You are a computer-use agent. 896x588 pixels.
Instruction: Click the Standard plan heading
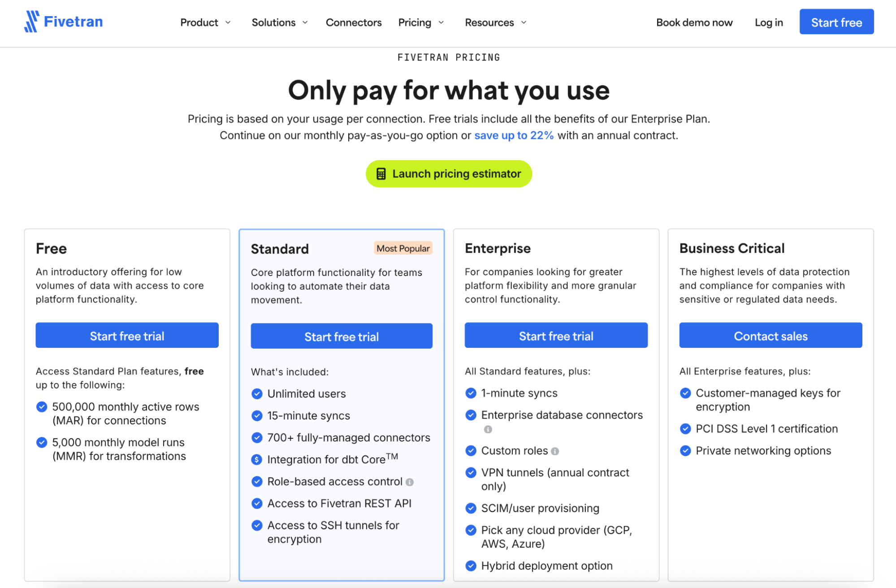[x=280, y=249]
